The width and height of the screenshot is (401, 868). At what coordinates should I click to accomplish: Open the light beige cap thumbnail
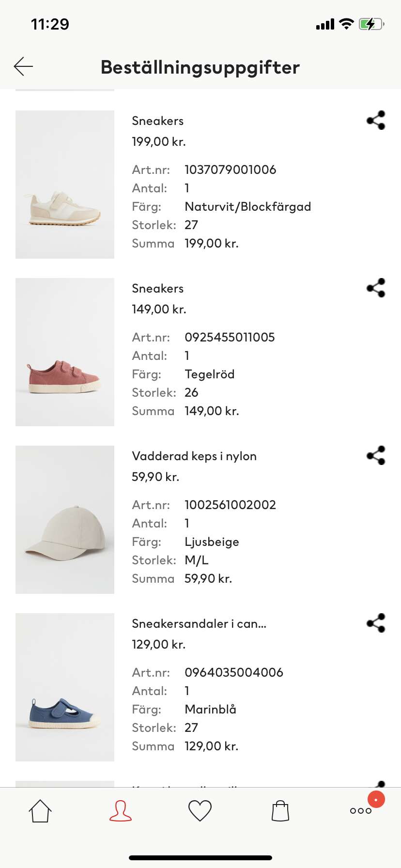tap(65, 520)
